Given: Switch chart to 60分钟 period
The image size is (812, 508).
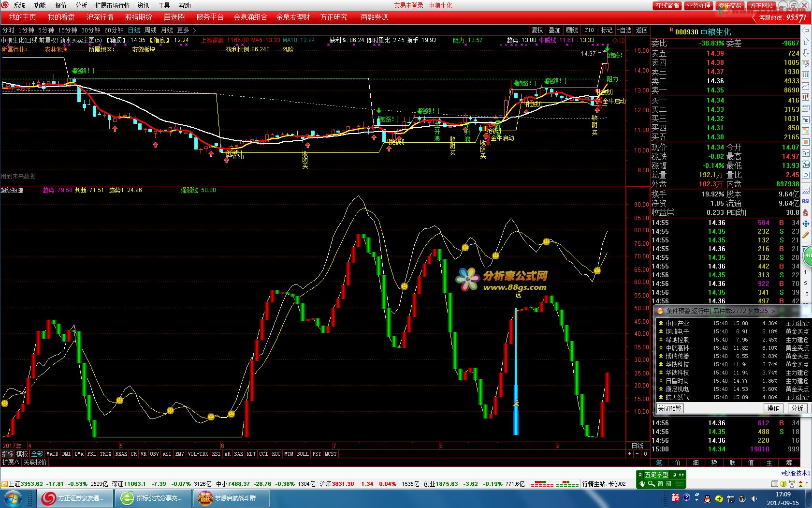Looking at the screenshot, I should point(114,30).
